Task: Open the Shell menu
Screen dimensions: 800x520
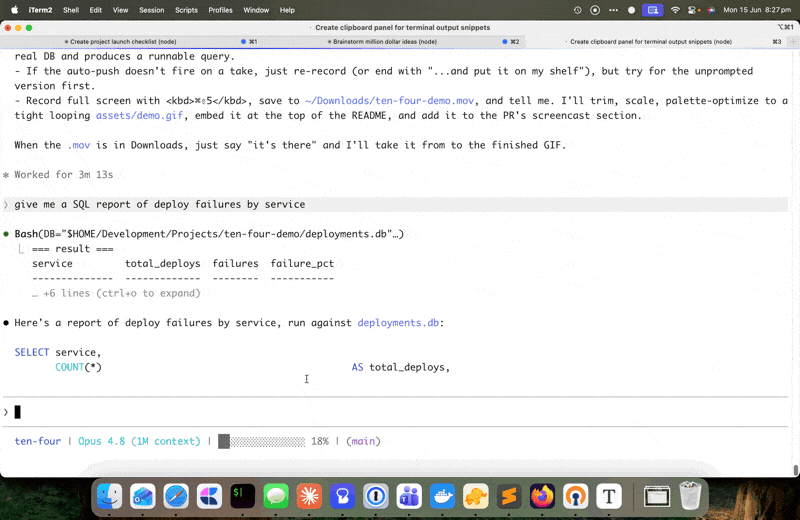Action: click(71, 10)
